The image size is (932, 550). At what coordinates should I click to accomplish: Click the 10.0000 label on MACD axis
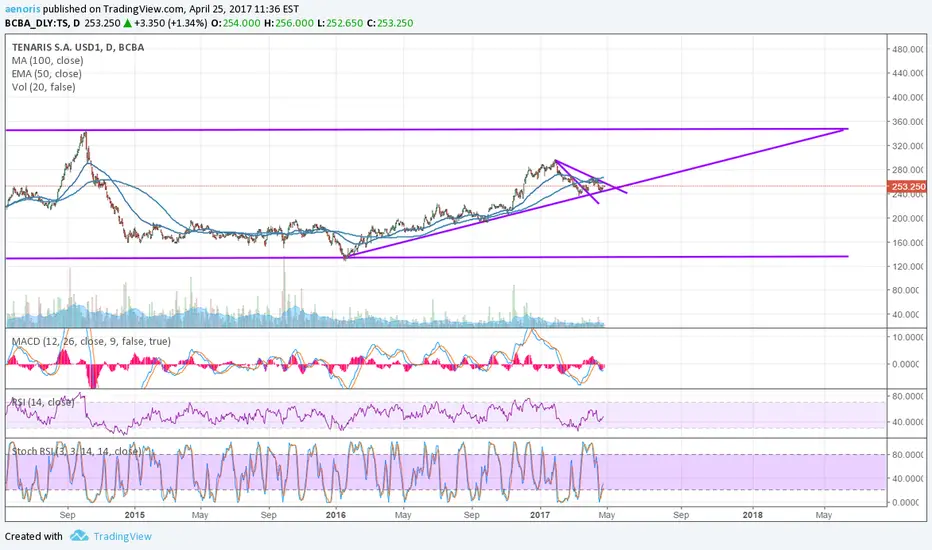pyautogui.click(x=908, y=337)
